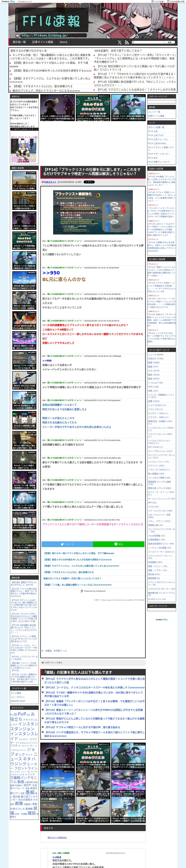This screenshot has width=186, height=868.
Task: Click the X ポスト share button under article title
Action: (89, 182)
